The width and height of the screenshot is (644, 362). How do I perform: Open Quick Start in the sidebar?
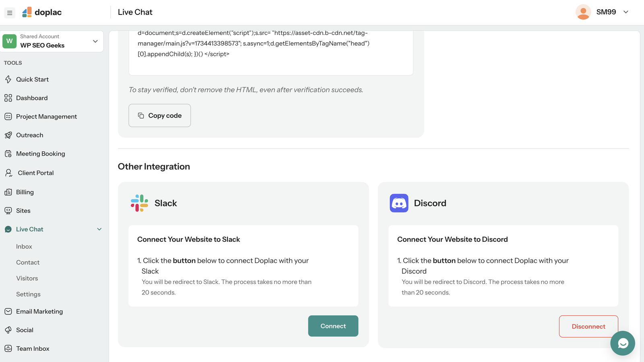click(x=32, y=80)
